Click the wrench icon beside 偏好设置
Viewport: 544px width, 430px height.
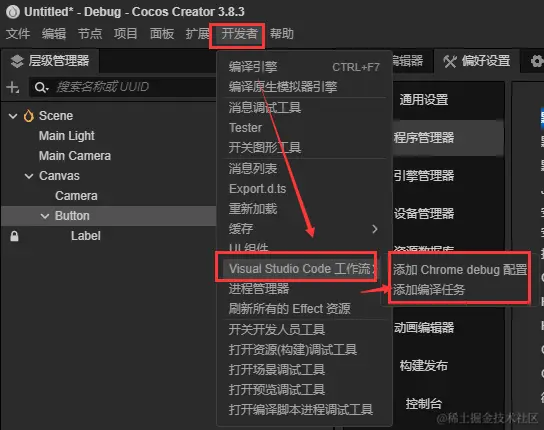pyautogui.click(x=450, y=61)
